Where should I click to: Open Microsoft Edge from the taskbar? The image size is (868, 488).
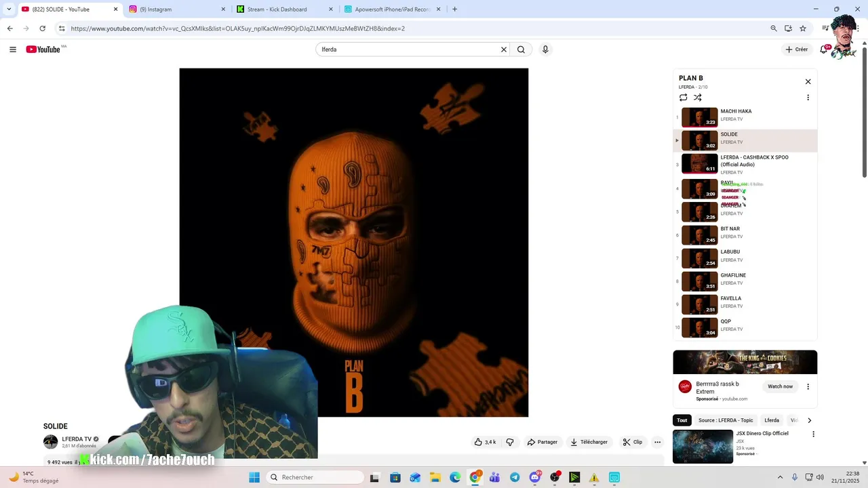(455, 477)
